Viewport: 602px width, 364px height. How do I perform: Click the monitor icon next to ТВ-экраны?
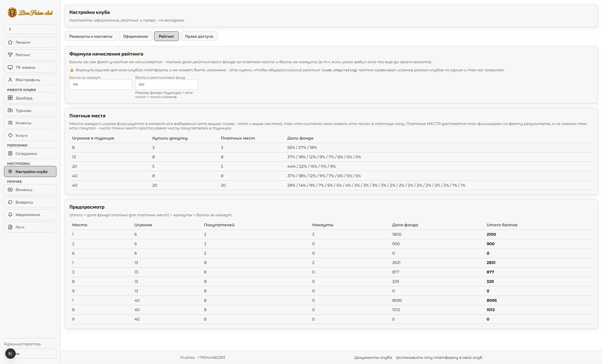click(10, 67)
